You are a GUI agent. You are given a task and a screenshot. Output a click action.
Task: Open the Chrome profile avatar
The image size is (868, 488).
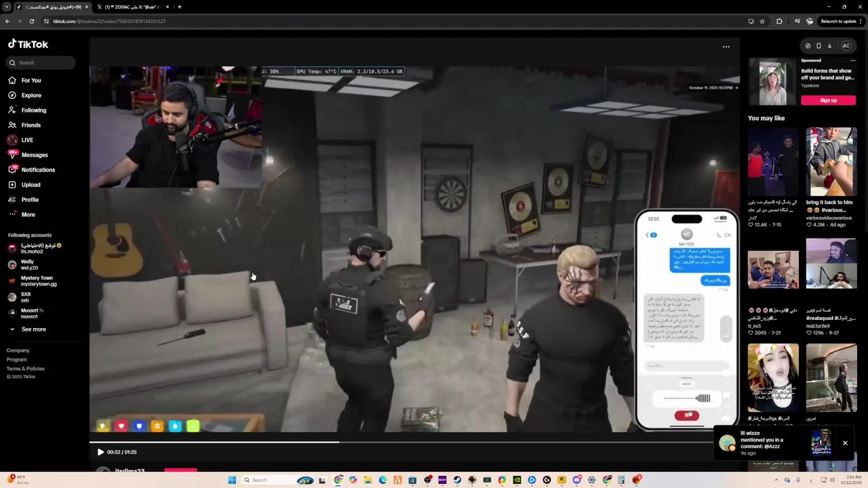(810, 21)
